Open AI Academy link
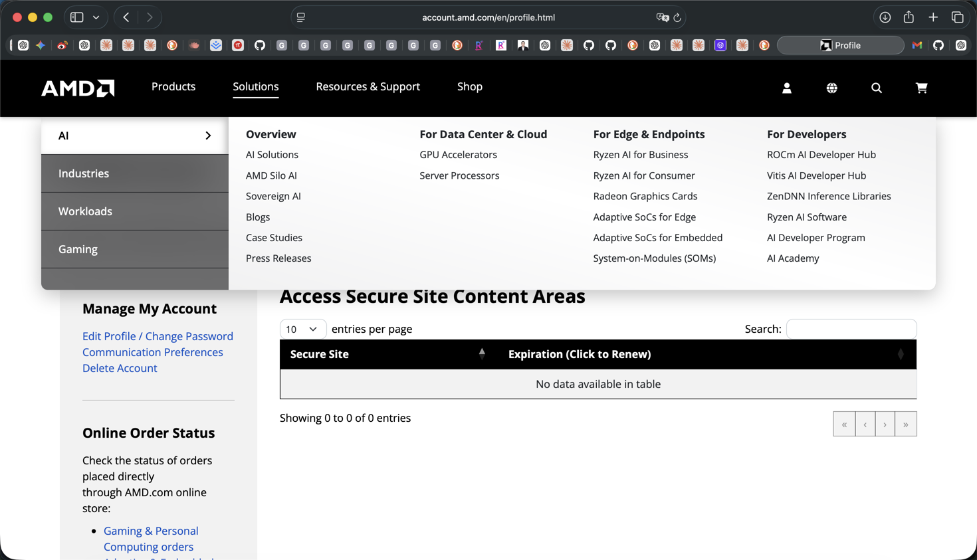 (793, 258)
